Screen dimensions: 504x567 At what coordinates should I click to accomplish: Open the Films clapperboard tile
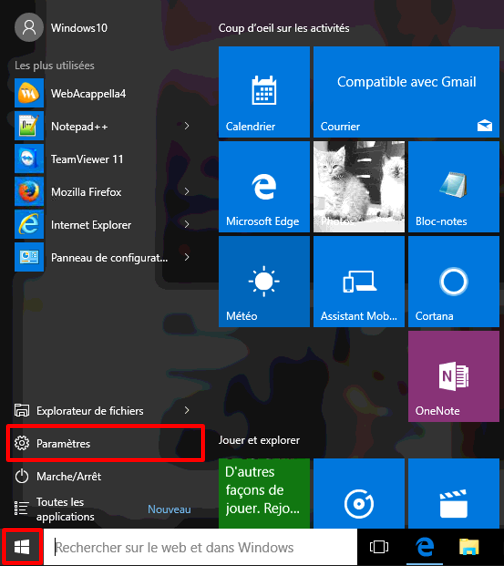pos(454,494)
